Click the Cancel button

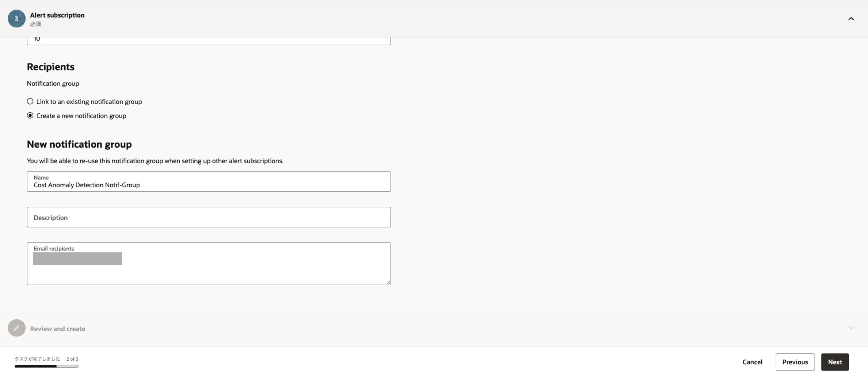click(x=752, y=362)
